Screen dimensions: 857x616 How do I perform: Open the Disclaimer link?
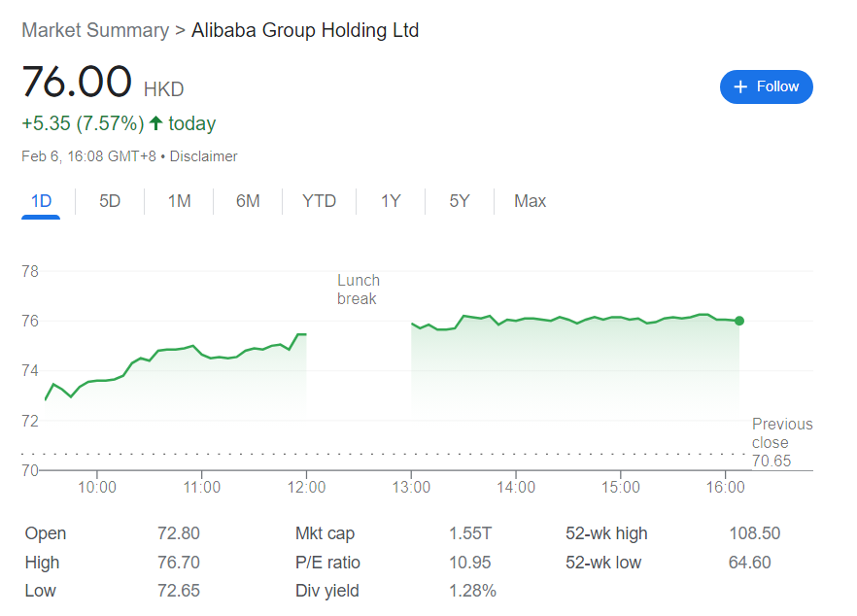click(x=203, y=156)
